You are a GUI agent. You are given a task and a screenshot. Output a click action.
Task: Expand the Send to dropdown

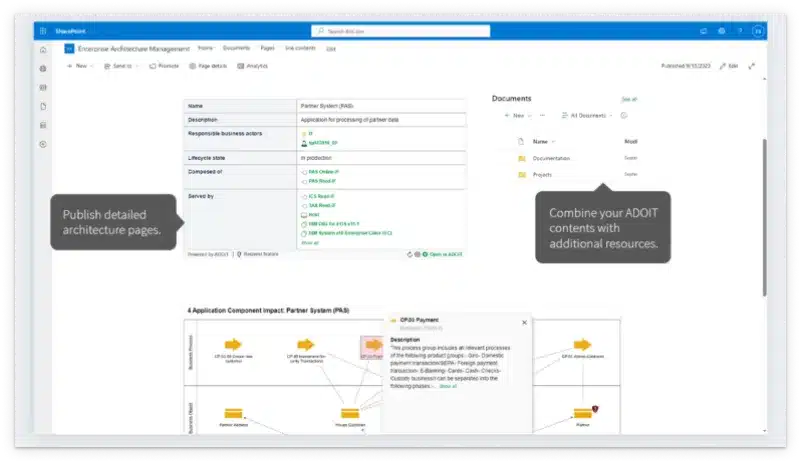[x=121, y=66]
